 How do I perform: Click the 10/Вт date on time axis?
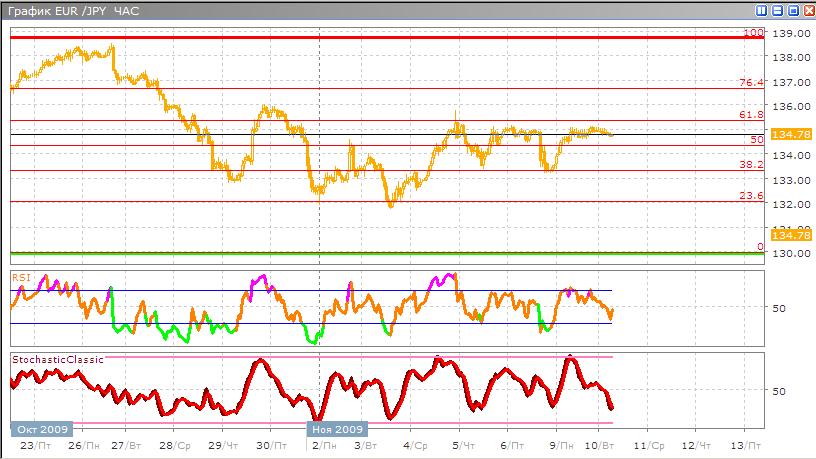point(599,443)
